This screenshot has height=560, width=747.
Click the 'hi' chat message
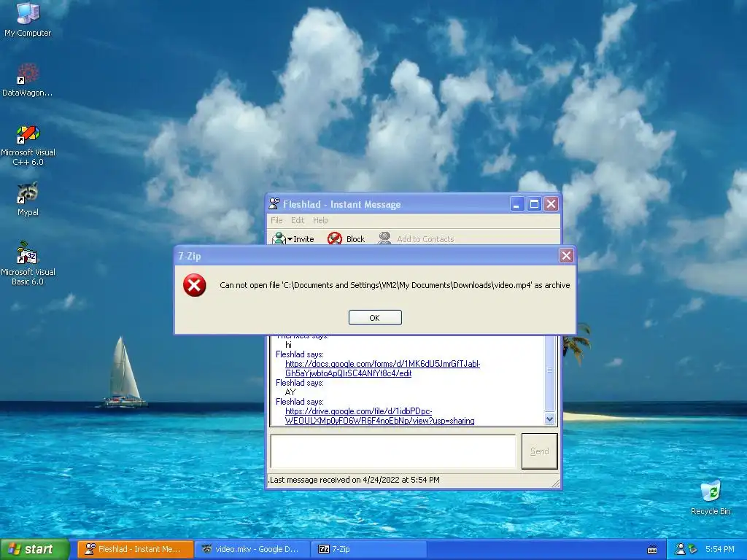288,345
